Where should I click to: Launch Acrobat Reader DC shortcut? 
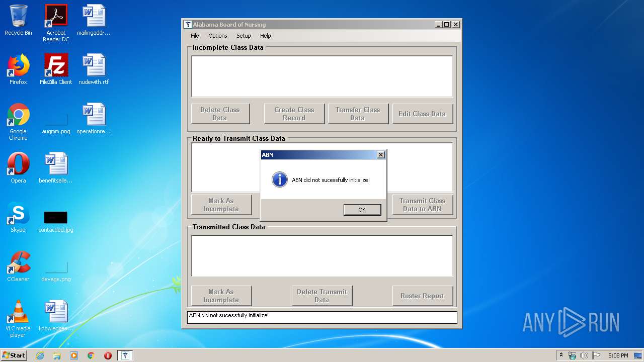56,23
